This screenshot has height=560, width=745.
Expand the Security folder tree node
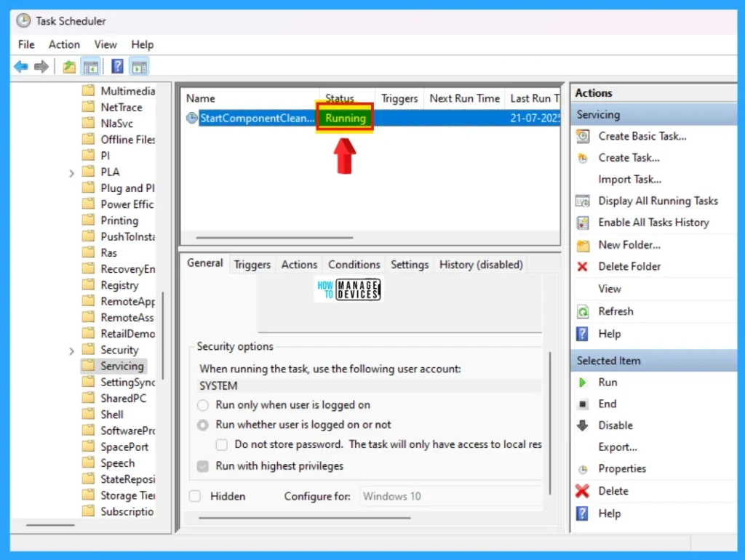pyautogui.click(x=71, y=351)
